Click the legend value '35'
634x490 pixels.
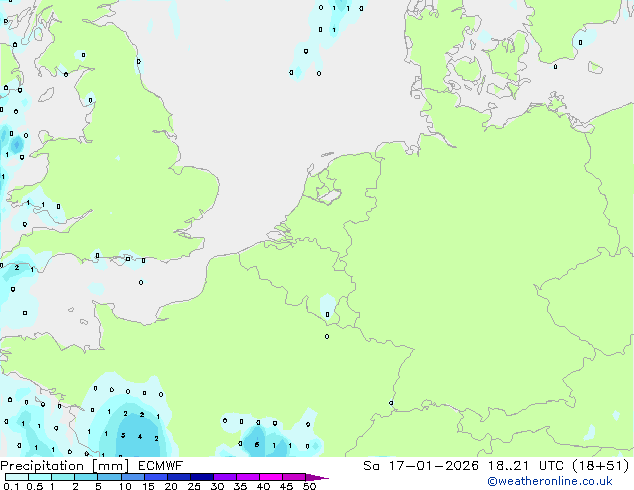click(x=240, y=486)
